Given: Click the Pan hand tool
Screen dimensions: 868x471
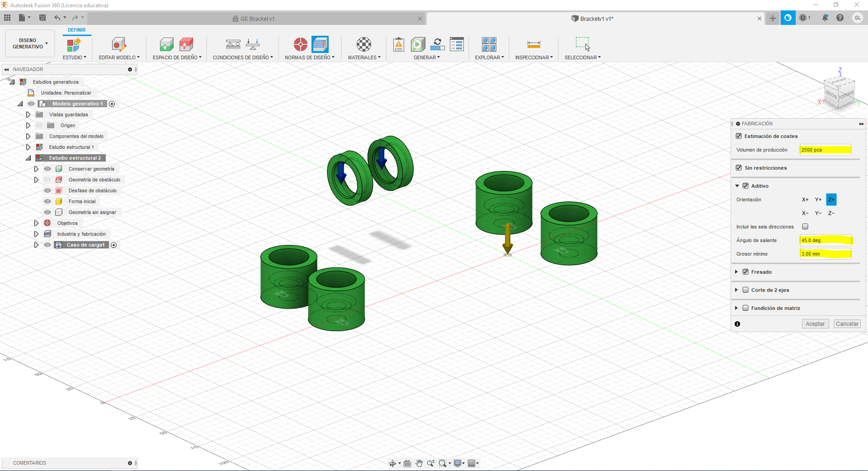Looking at the screenshot, I should 419,463.
